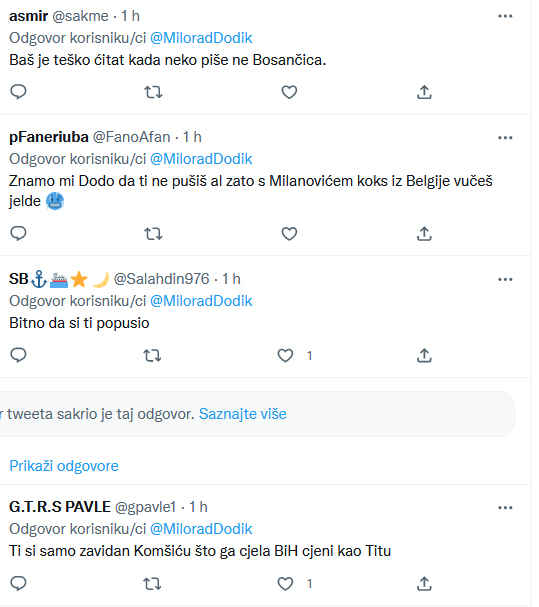This screenshot has width=539, height=607.
Task: Click 'Prikaži odgovore' to show replies
Action: [64, 466]
